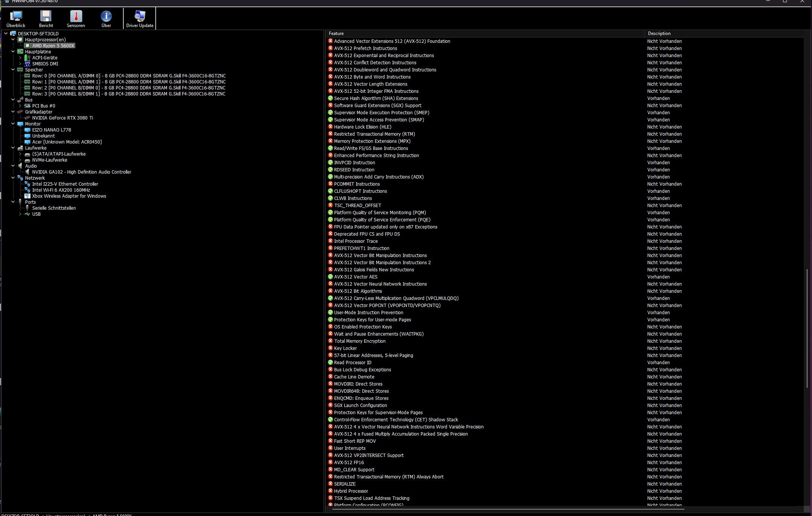Click the memory module icon for Row: 3
The width and height of the screenshot is (812, 516).
pyautogui.click(x=27, y=94)
